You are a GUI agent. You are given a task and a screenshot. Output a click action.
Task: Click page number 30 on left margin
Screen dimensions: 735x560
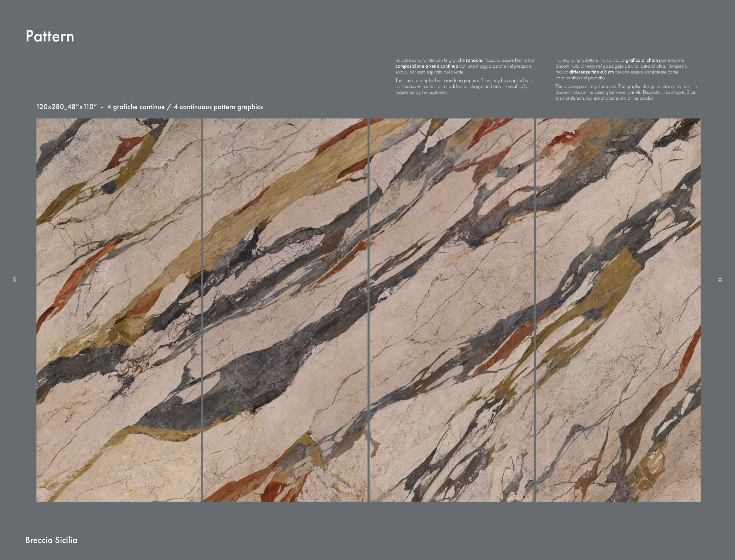coord(15,280)
